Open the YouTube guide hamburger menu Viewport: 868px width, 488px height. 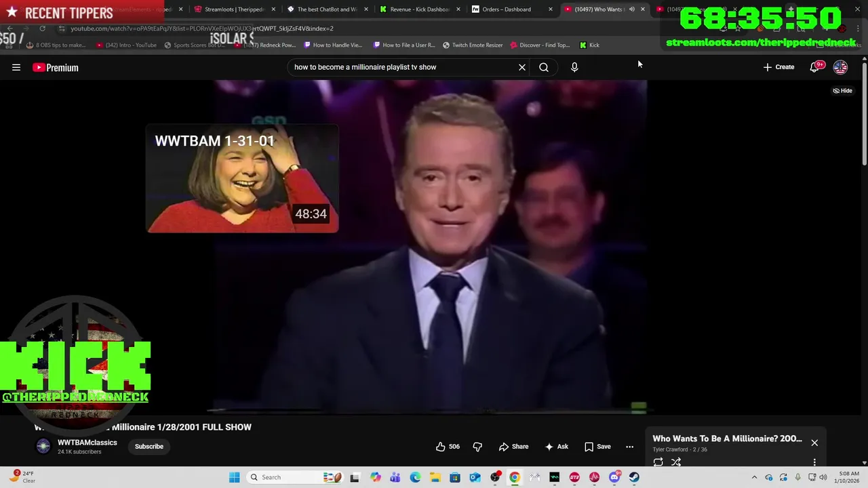point(16,67)
